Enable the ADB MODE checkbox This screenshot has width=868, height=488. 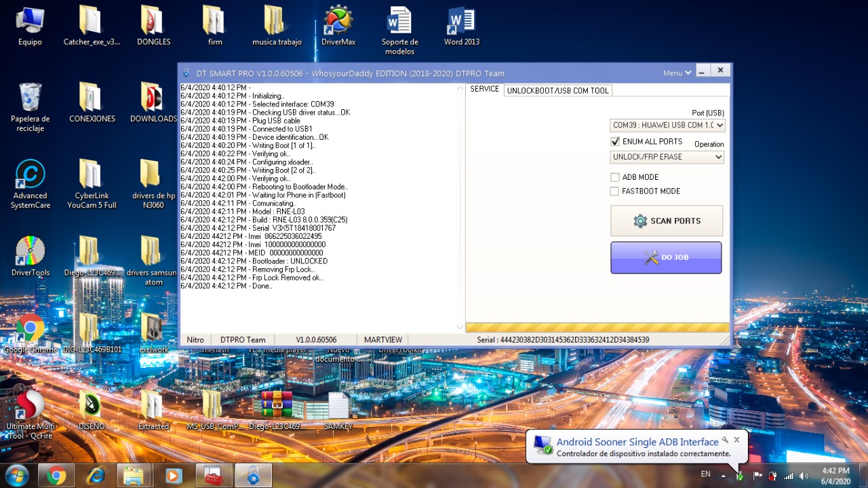[x=615, y=177]
